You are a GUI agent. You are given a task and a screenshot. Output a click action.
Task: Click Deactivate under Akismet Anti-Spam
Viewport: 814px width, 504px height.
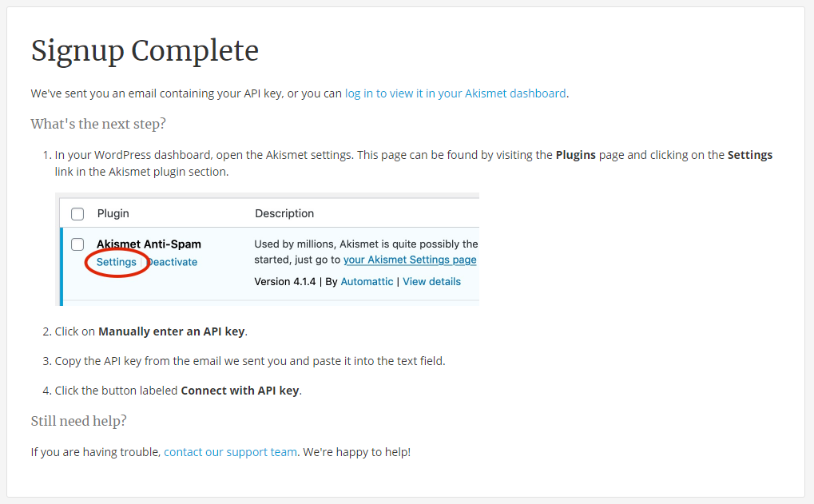pyautogui.click(x=172, y=262)
